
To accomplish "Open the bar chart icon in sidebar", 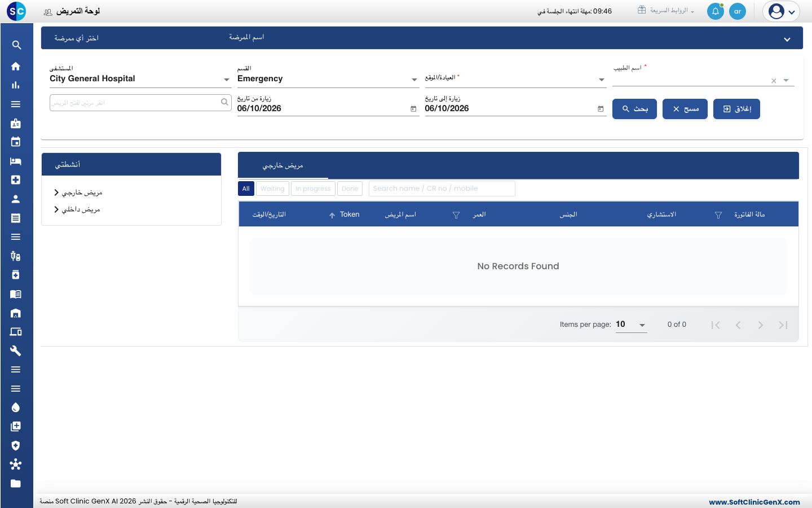I will pos(16,85).
